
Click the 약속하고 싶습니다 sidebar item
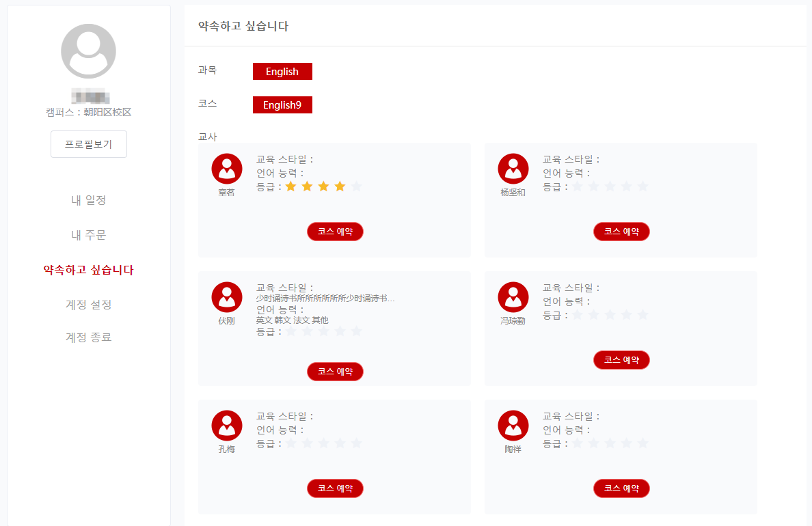(x=89, y=270)
